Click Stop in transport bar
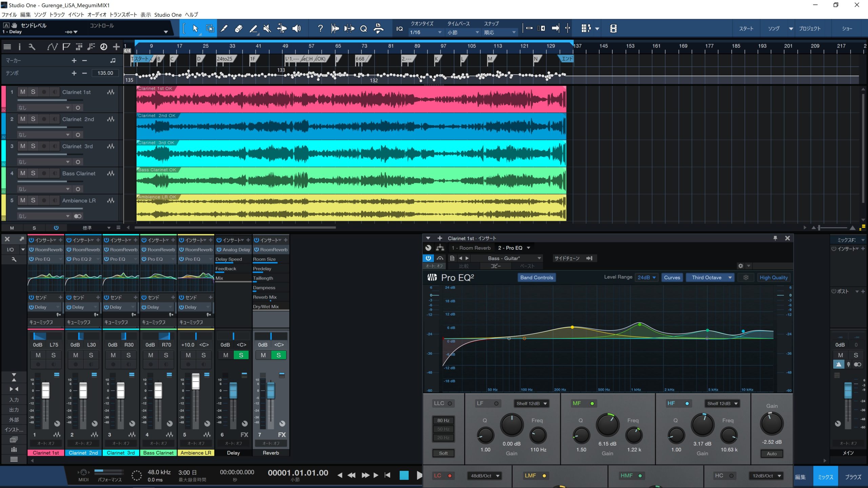Viewport: 868px width, 488px height. [404, 475]
